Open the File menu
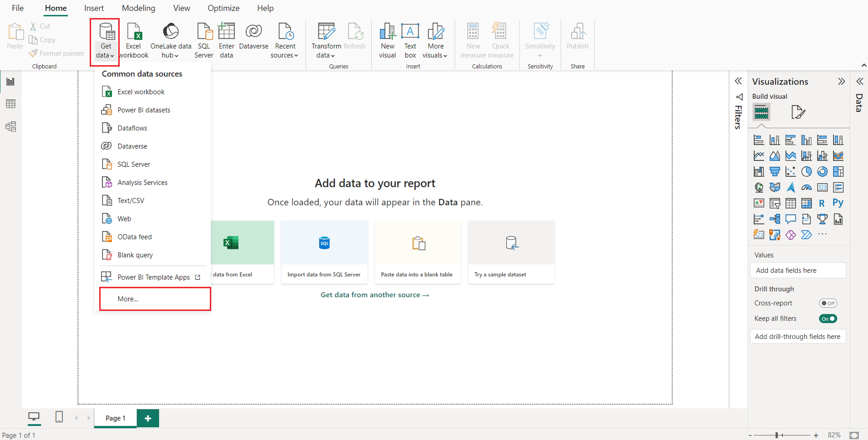The image size is (868, 440). tap(17, 8)
